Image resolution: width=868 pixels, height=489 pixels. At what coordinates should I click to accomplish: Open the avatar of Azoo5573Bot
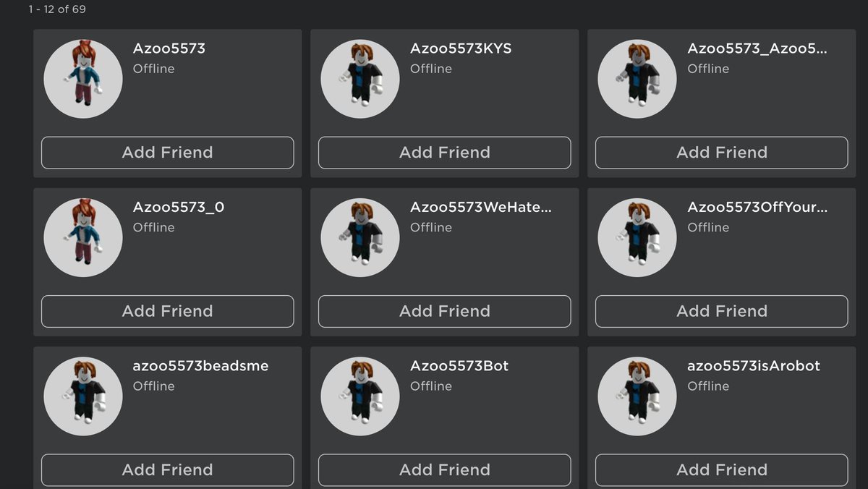click(360, 396)
